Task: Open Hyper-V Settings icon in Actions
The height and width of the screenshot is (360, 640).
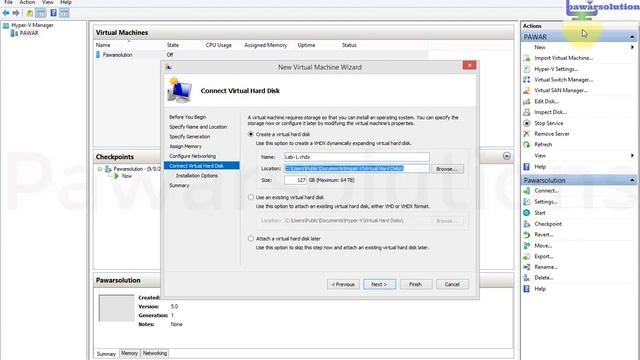Action: pyautogui.click(x=527, y=69)
